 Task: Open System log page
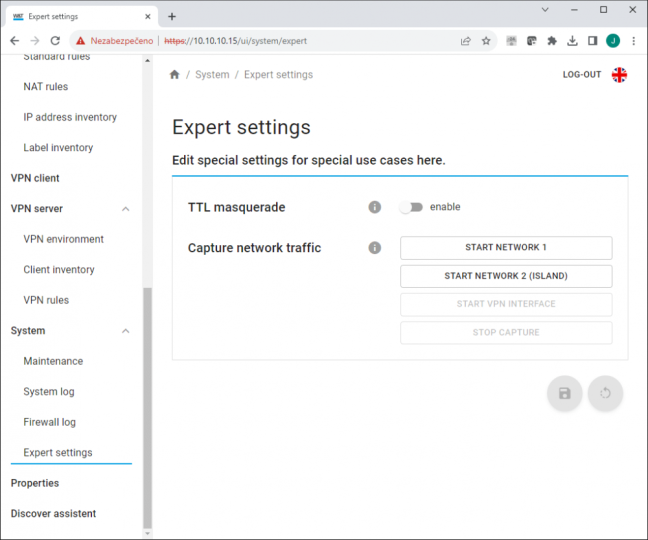click(x=49, y=392)
